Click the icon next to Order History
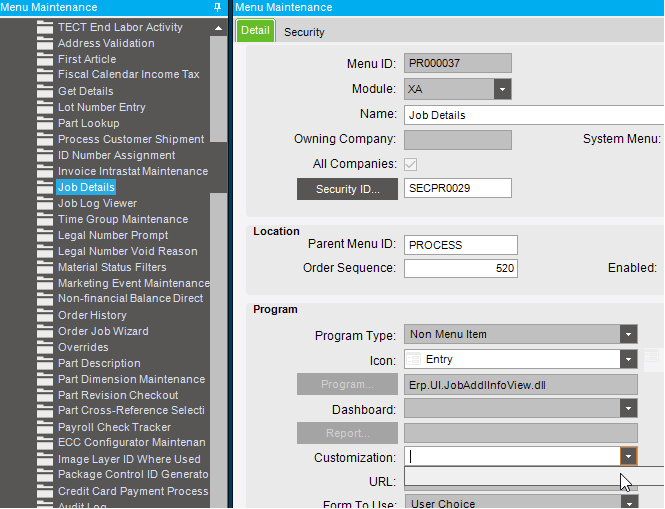Image resolution: width=665 pixels, height=509 pixels. coord(45,316)
